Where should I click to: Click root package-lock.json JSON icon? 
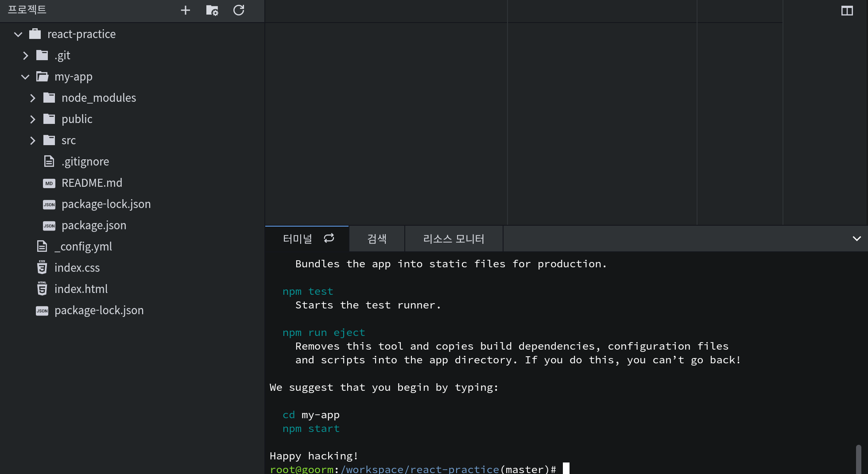click(x=42, y=311)
